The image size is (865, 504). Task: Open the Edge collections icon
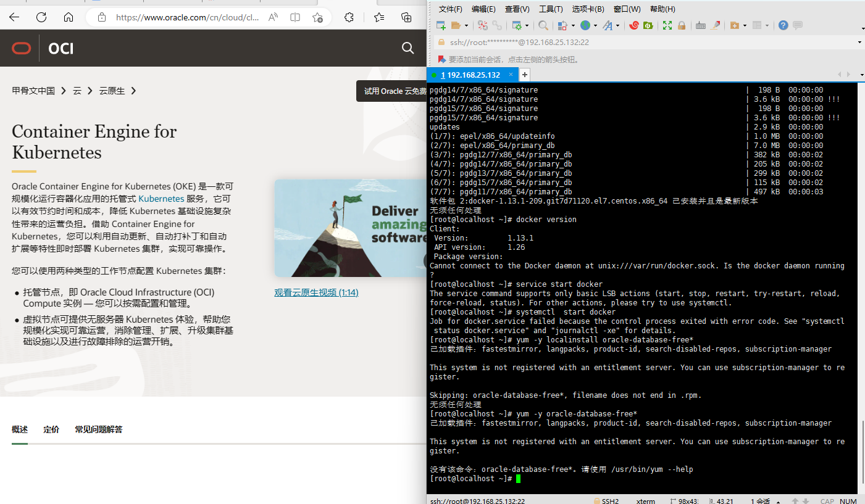coord(406,17)
